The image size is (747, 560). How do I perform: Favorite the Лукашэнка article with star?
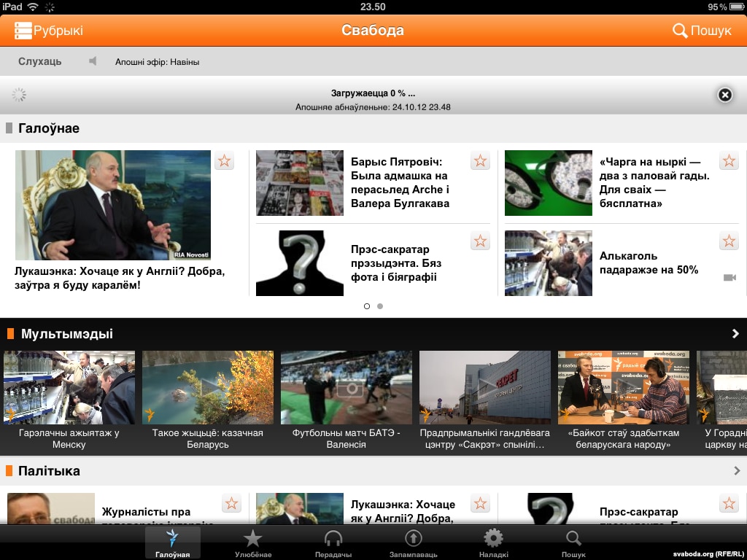point(224,161)
